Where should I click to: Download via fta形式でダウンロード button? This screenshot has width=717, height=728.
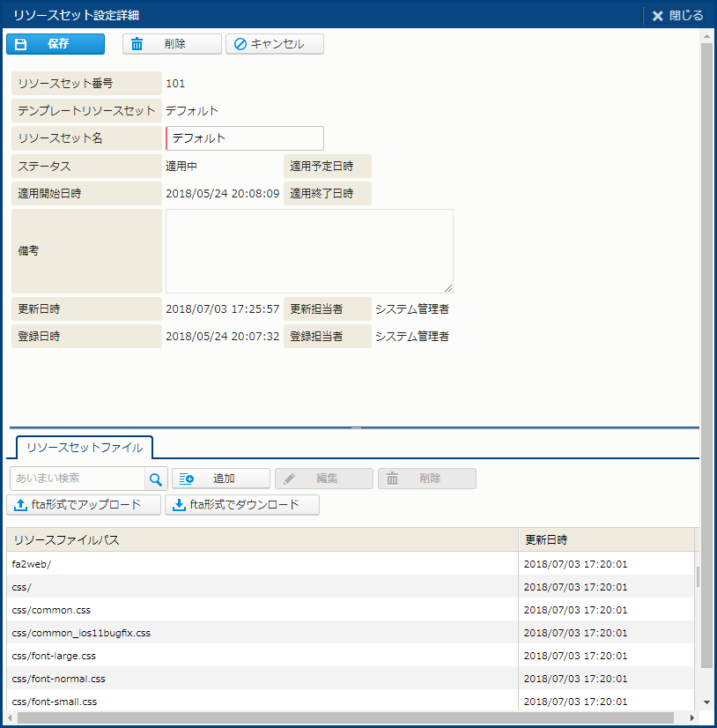tap(242, 505)
